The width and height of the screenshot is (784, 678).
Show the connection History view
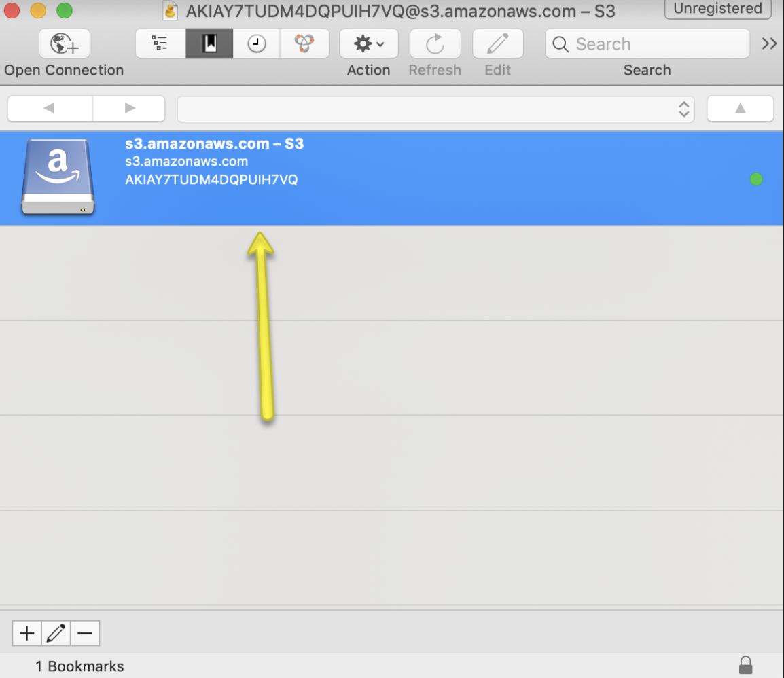coord(256,43)
